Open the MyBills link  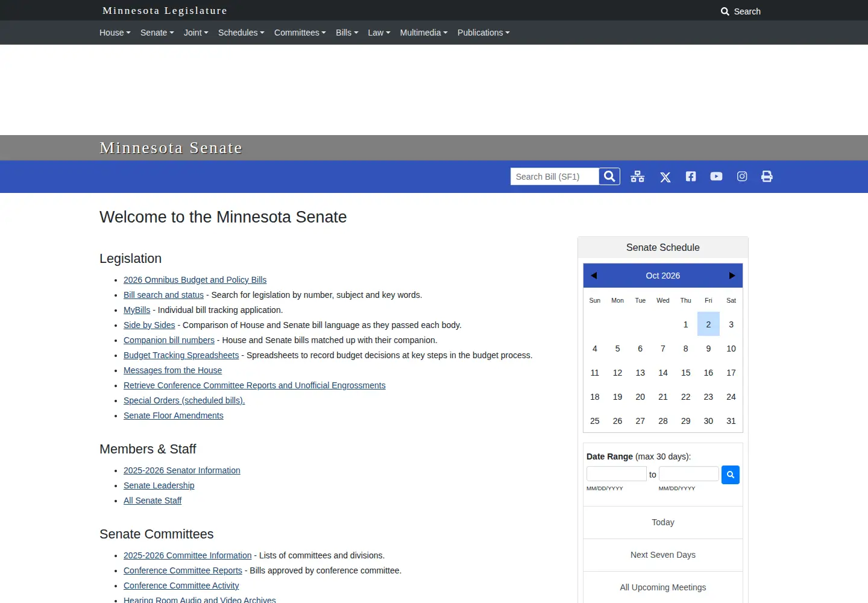(x=137, y=310)
